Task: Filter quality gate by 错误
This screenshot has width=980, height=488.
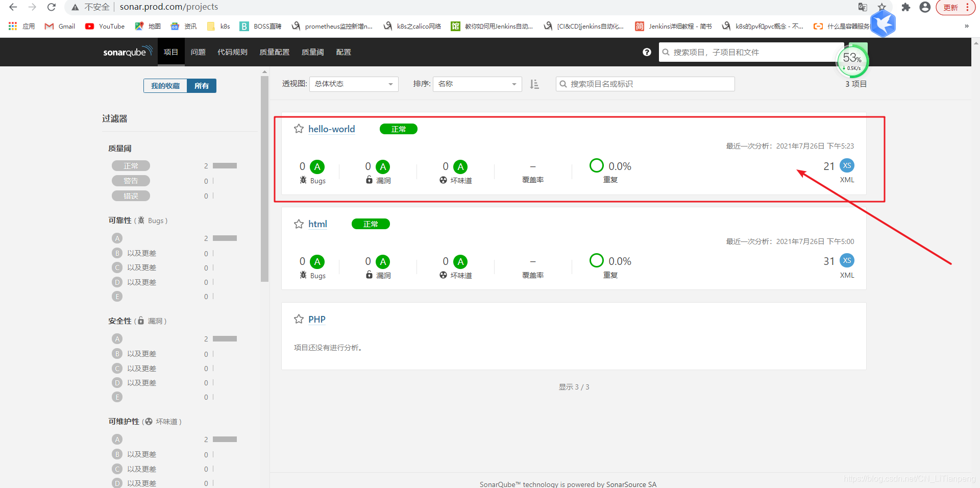Action: coord(131,196)
